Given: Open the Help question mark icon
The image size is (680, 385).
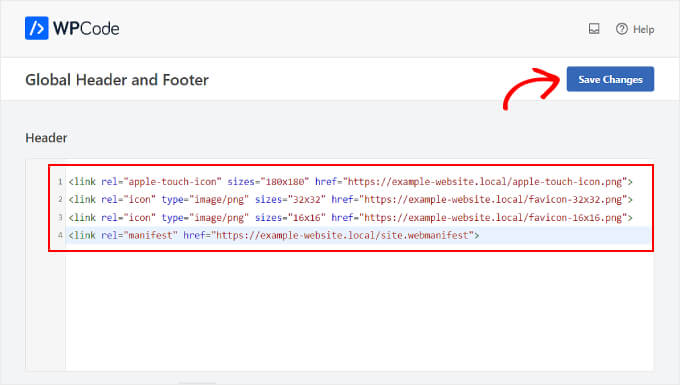Looking at the screenshot, I should 621,29.
